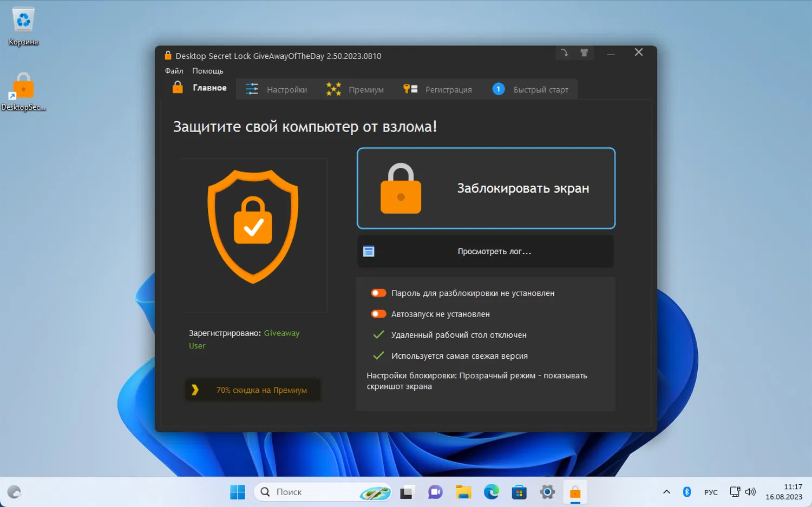Click the shirt theme icon in the title bar
812x507 pixels.
coord(584,52)
